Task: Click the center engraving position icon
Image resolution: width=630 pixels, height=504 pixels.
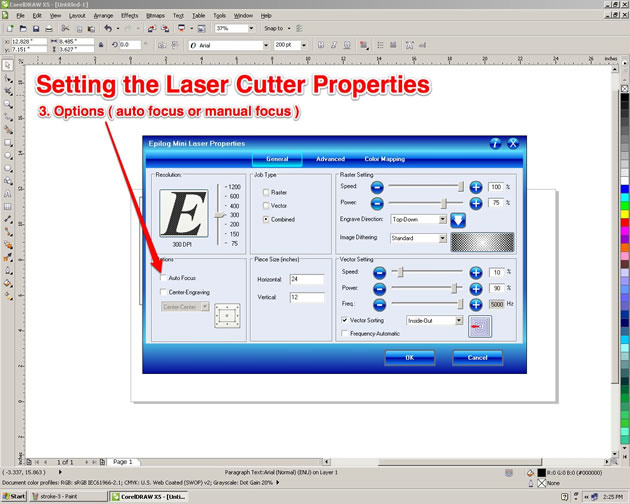Action: (227, 316)
